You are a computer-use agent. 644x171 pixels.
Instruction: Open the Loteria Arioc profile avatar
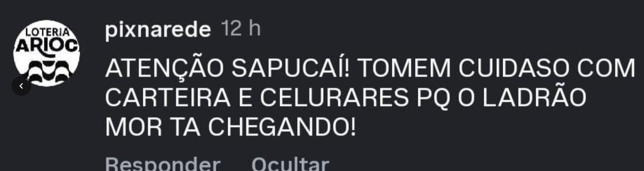point(47,53)
